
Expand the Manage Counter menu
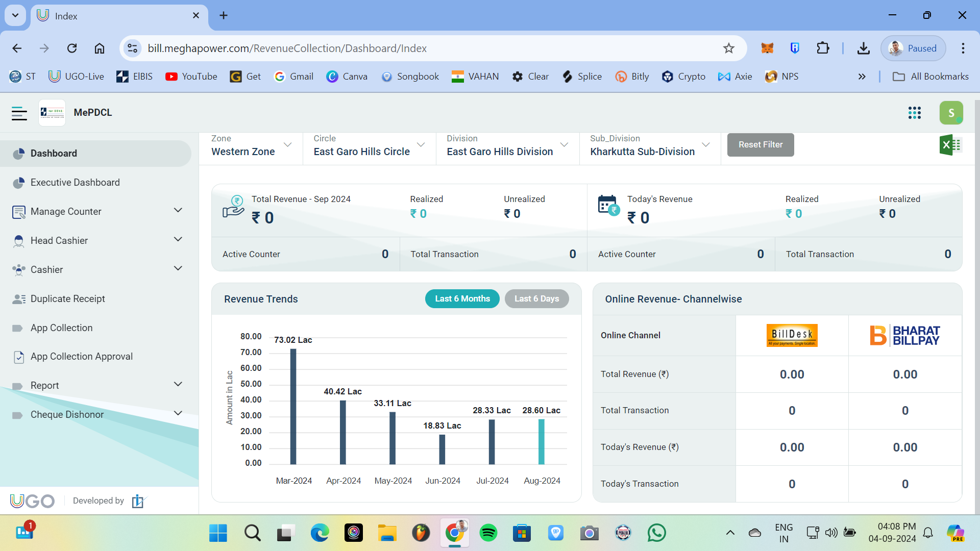coord(178,211)
